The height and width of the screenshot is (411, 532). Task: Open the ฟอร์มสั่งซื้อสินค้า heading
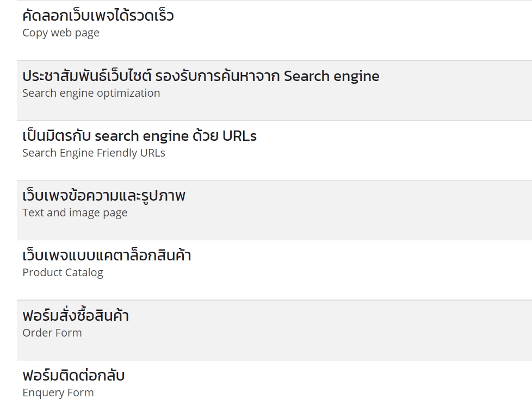[76, 316]
